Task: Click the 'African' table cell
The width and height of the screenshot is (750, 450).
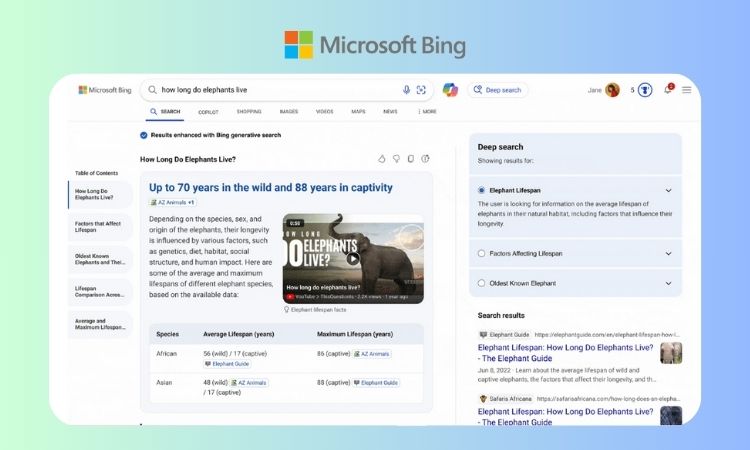Action: 166,354
